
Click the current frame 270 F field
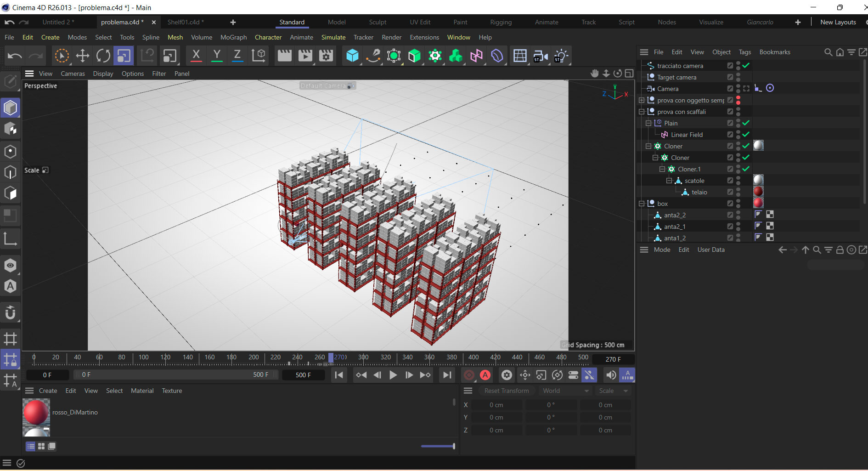(613, 359)
